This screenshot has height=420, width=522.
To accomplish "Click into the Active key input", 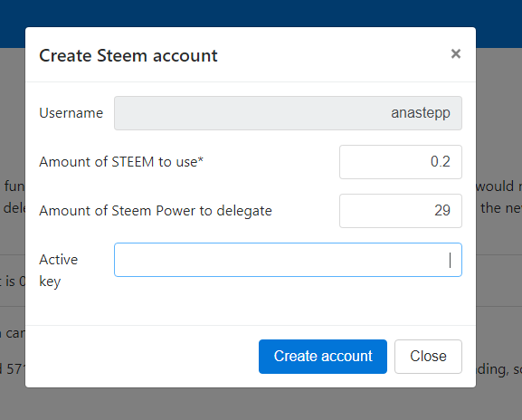I will (x=288, y=260).
